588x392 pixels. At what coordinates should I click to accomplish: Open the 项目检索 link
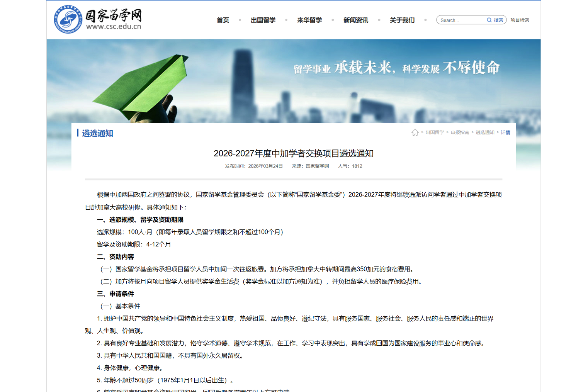(x=520, y=20)
